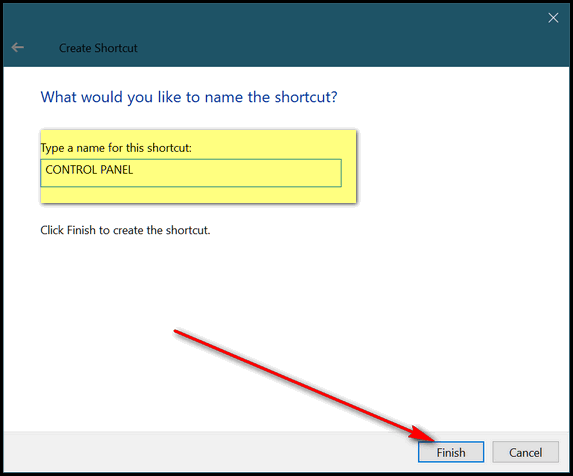The height and width of the screenshot is (476, 573).
Task: Click the 'Type a name for this shortcut' label
Action: click(x=116, y=148)
